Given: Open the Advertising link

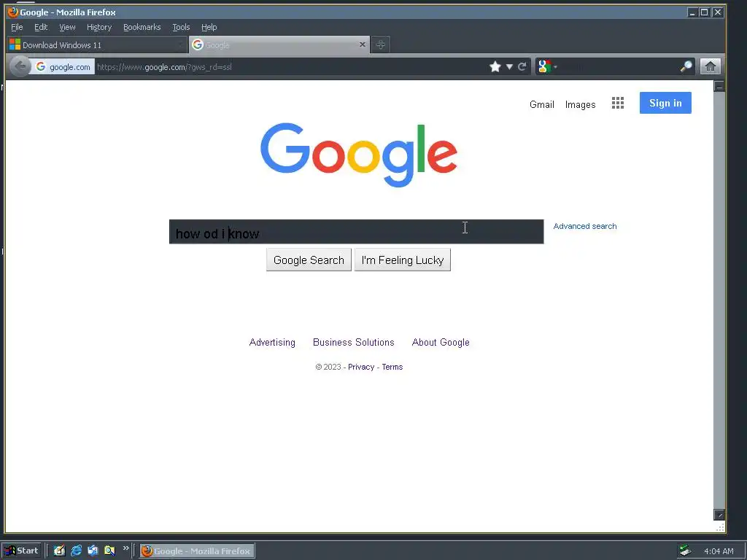Looking at the screenshot, I should click(x=272, y=343).
